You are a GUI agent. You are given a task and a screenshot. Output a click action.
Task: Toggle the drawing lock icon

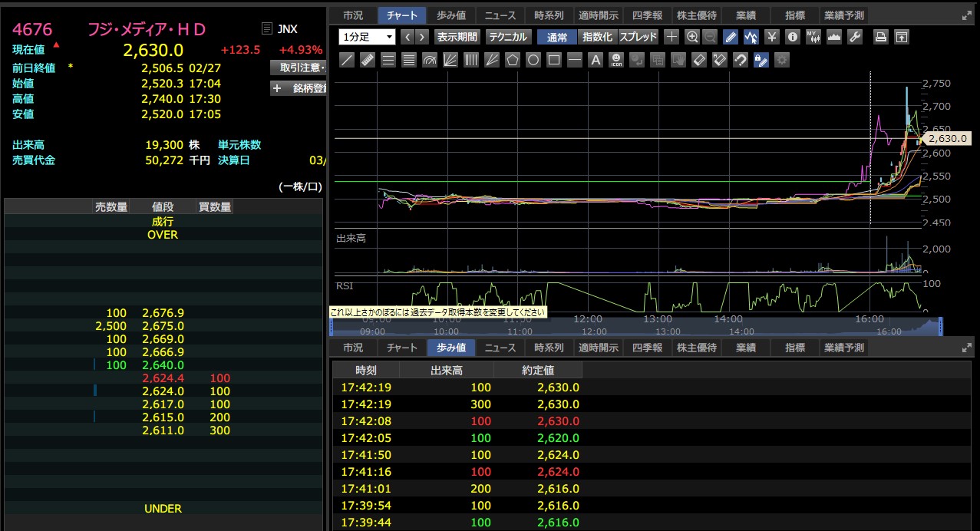761,60
